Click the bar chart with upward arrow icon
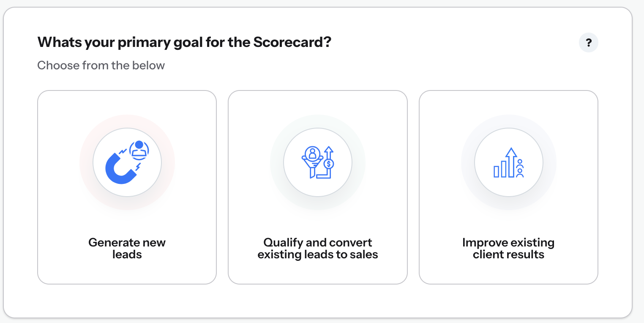Image resolution: width=644 pixels, height=323 pixels. coord(509,162)
